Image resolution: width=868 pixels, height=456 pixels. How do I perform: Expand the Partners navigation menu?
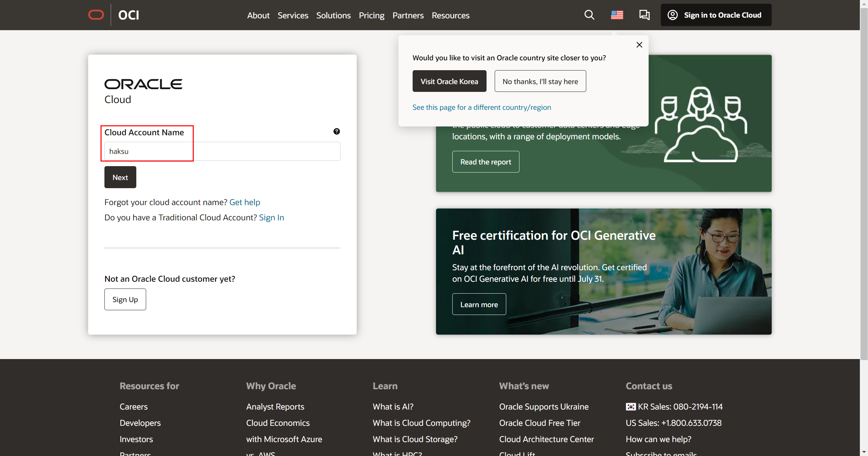tap(408, 15)
